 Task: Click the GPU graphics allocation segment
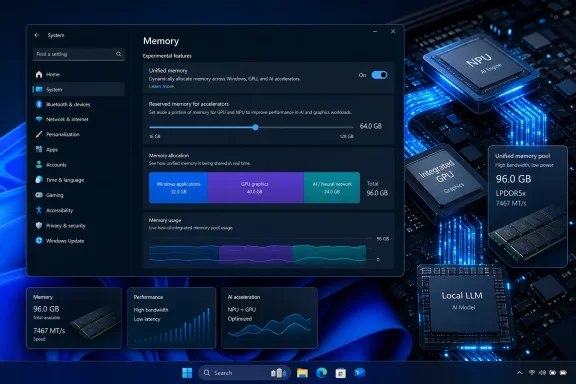pos(255,187)
